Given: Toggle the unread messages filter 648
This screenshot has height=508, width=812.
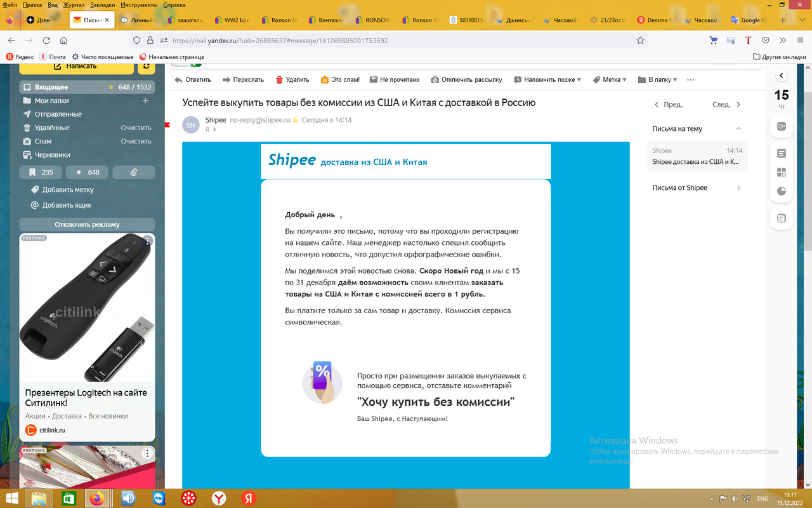Looking at the screenshot, I should 88,172.
